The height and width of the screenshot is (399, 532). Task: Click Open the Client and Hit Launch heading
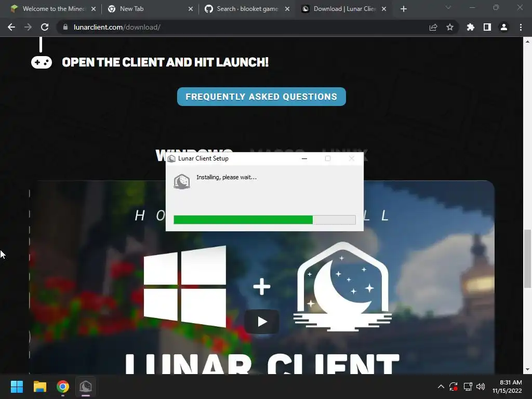[165, 62]
